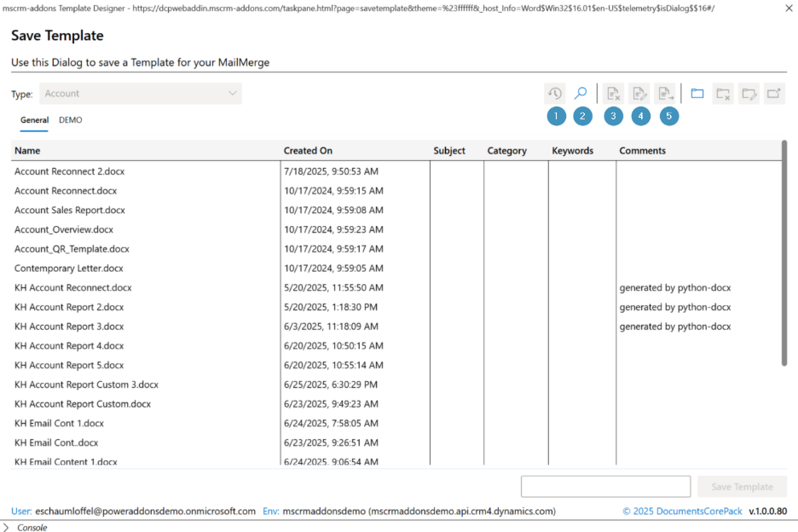Viewport: 798px width, 532px height.
Task: Click the blue new folder icon
Action: click(x=697, y=94)
